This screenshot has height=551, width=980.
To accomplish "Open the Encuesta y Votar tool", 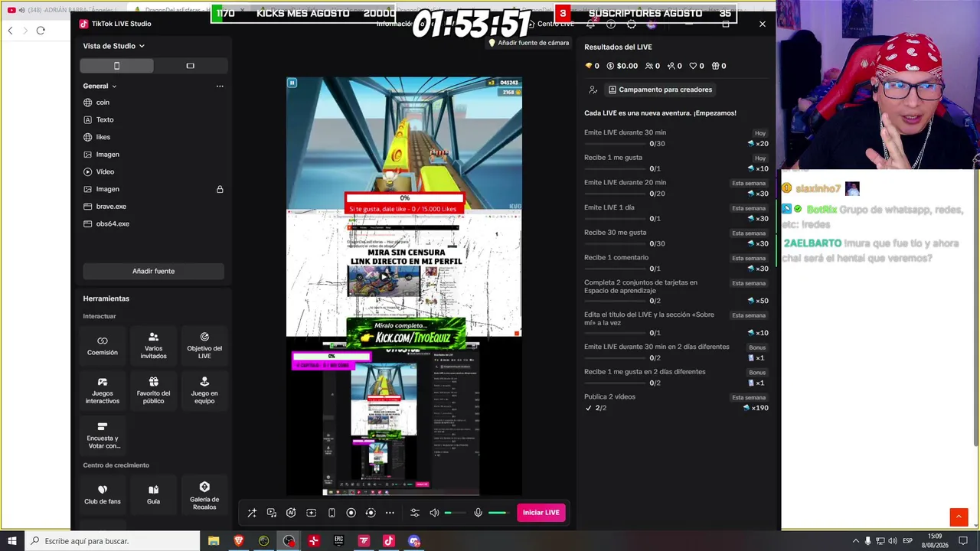I will pos(103,435).
